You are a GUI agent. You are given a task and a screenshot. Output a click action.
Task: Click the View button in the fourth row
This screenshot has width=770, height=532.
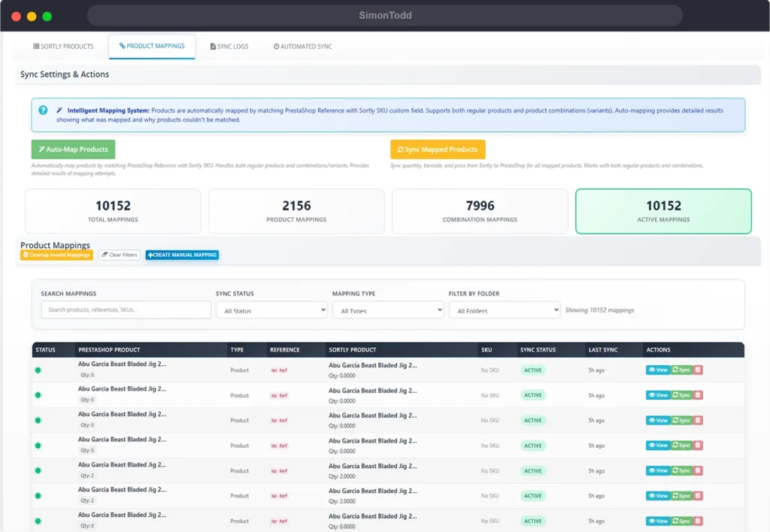[x=657, y=446]
